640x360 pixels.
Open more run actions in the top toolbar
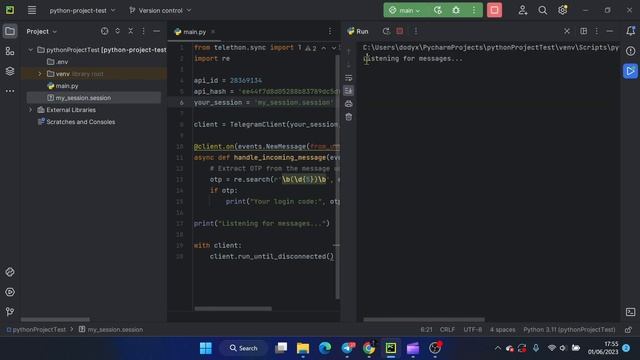pyautogui.click(x=474, y=11)
